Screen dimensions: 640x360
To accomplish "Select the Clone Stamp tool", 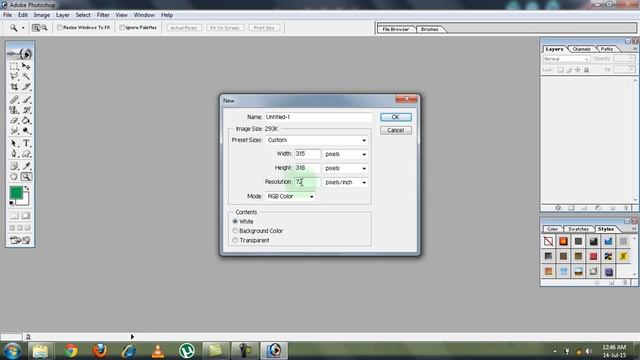I will pyautogui.click(x=14, y=110).
